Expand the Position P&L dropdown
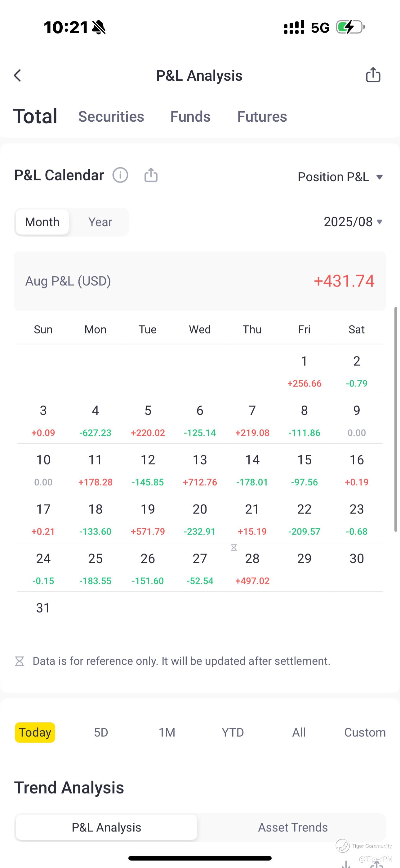400x868 pixels. point(340,177)
